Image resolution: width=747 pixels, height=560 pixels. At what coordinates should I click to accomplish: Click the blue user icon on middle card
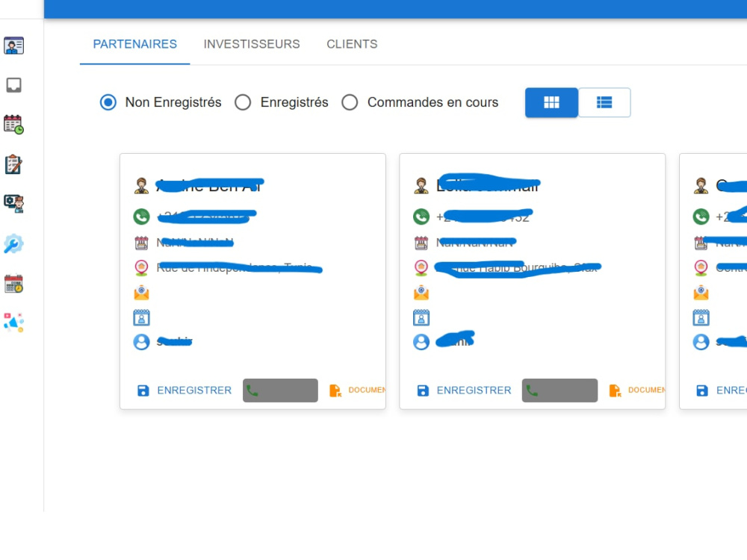421,342
